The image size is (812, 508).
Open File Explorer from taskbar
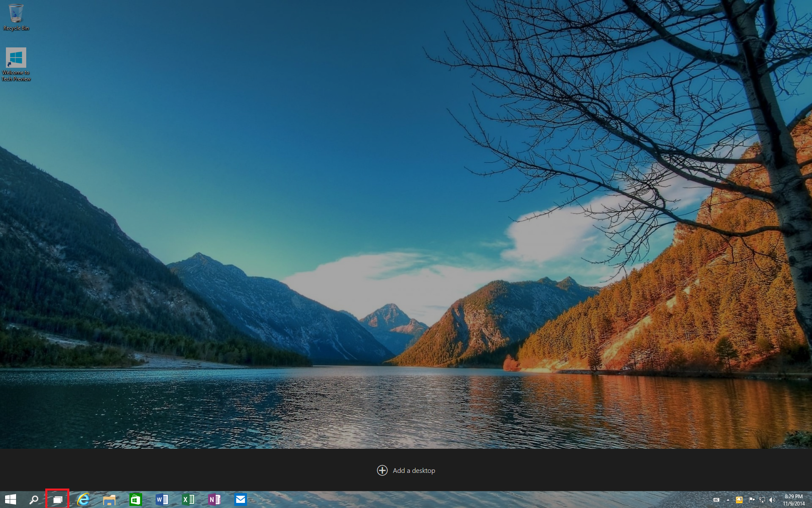[x=110, y=500]
